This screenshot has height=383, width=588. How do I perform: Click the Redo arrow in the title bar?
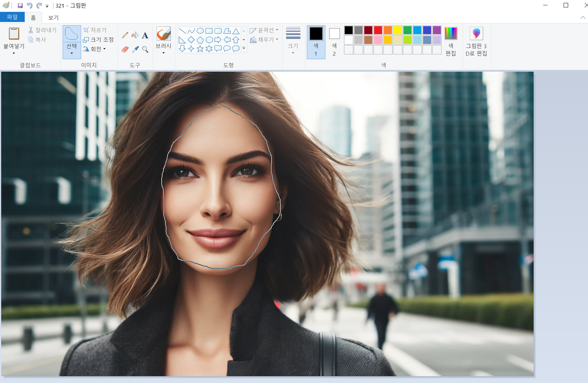[39, 5]
